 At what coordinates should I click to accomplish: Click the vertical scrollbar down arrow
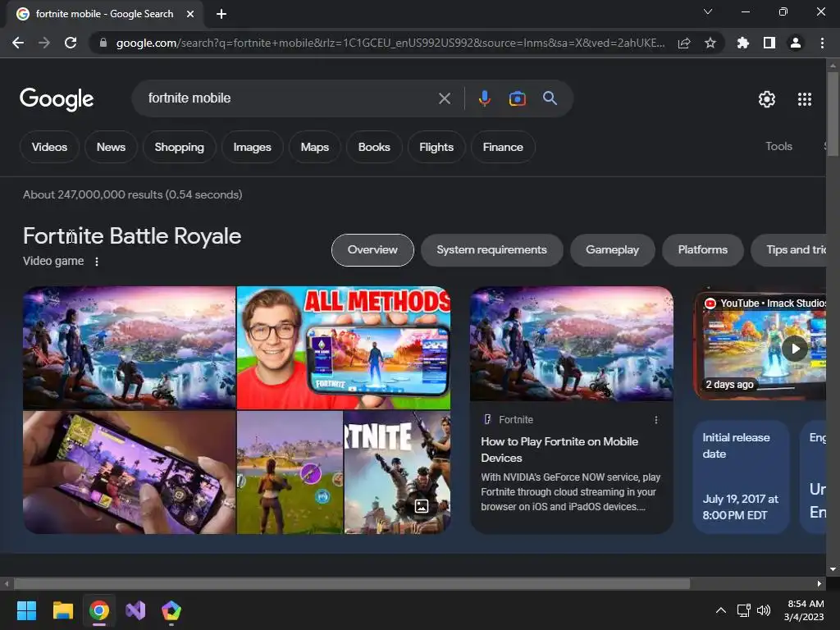coord(833,569)
